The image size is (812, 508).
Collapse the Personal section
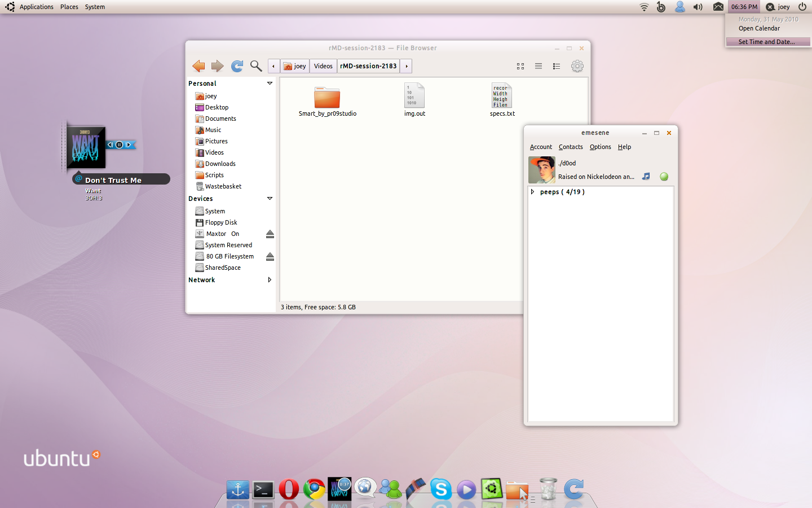point(270,84)
